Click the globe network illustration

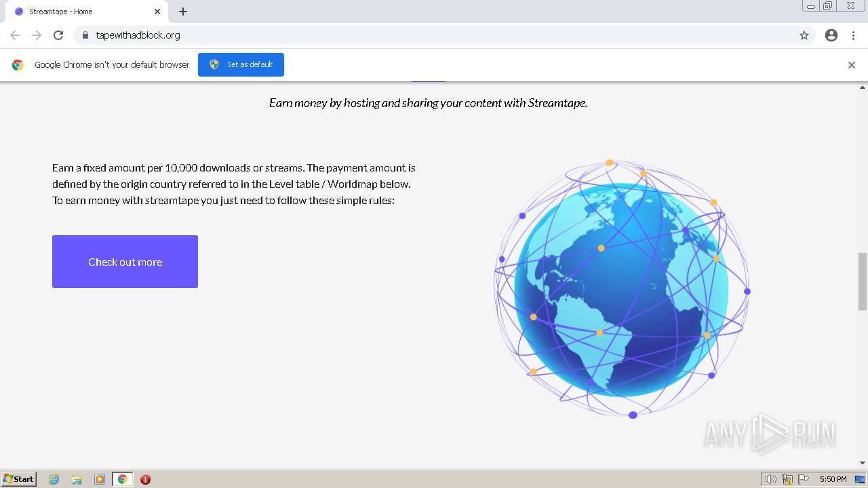pyautogui.click(x=622, y=289)
